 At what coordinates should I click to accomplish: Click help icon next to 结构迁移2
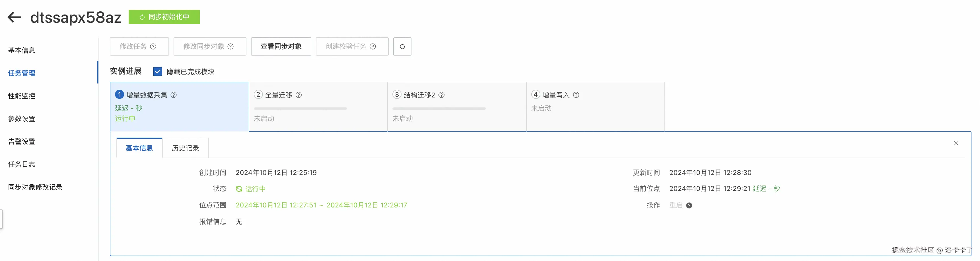pos(441,95)
